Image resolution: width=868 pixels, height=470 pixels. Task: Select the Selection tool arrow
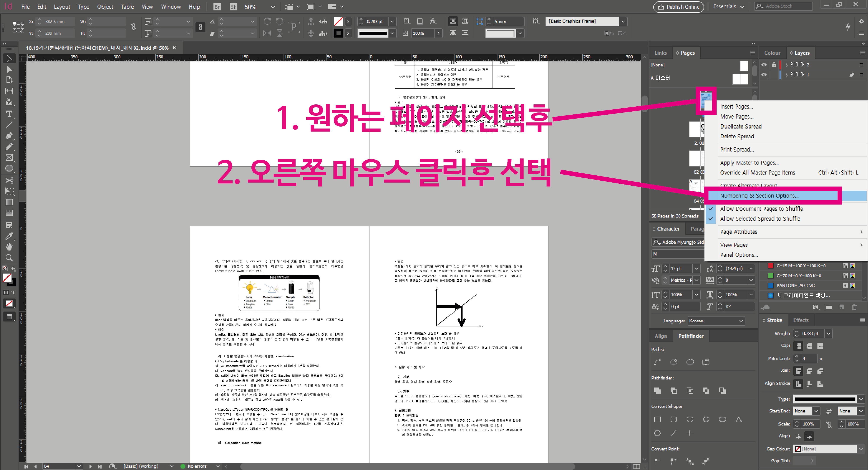click(x=9, y=58)
